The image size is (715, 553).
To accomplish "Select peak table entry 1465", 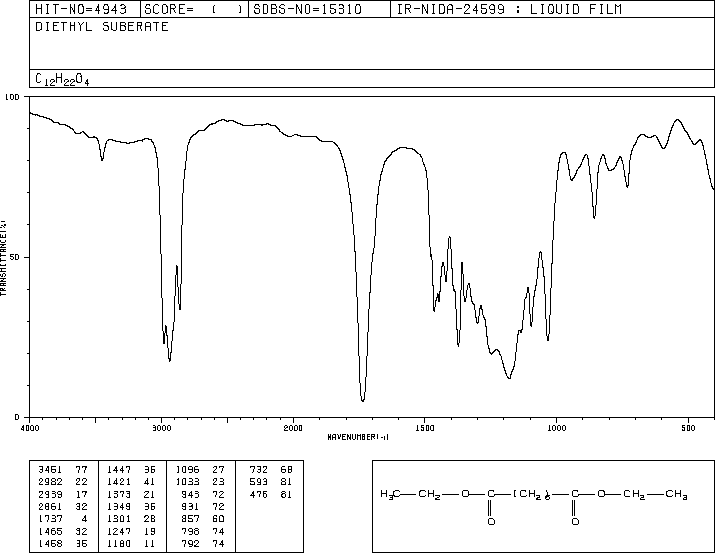I will coord(50,531).
